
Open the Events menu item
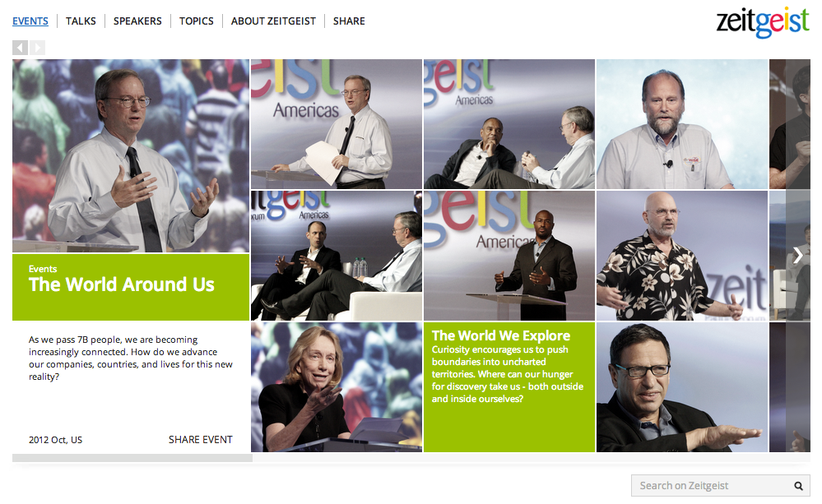tap(30, 21)
